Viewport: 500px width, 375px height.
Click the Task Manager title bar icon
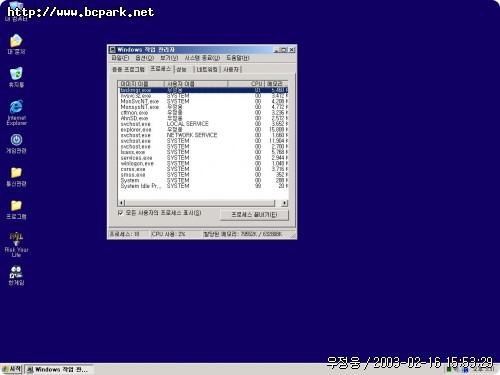click(x=113, y=50)
